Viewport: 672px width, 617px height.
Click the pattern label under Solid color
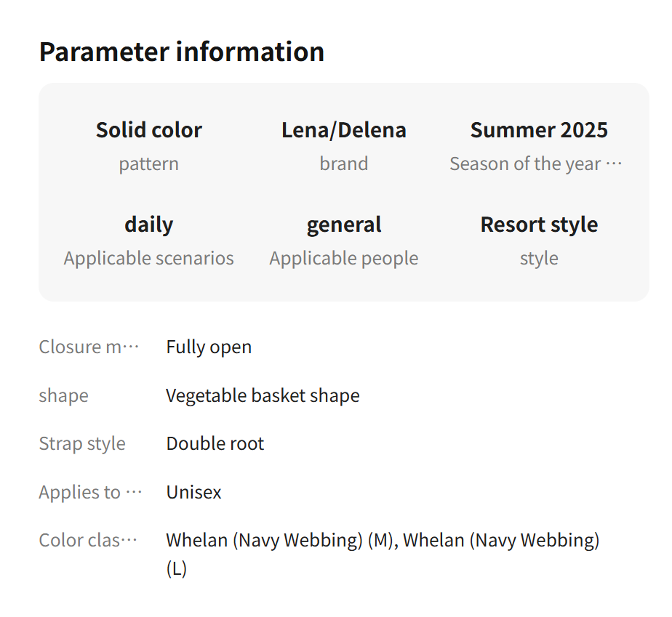[149, 164]
